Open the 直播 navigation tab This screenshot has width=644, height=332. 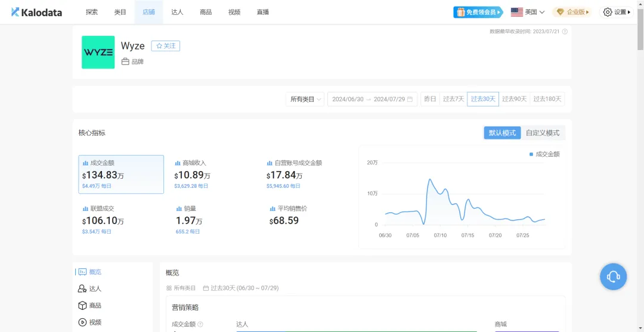point(263,12)
